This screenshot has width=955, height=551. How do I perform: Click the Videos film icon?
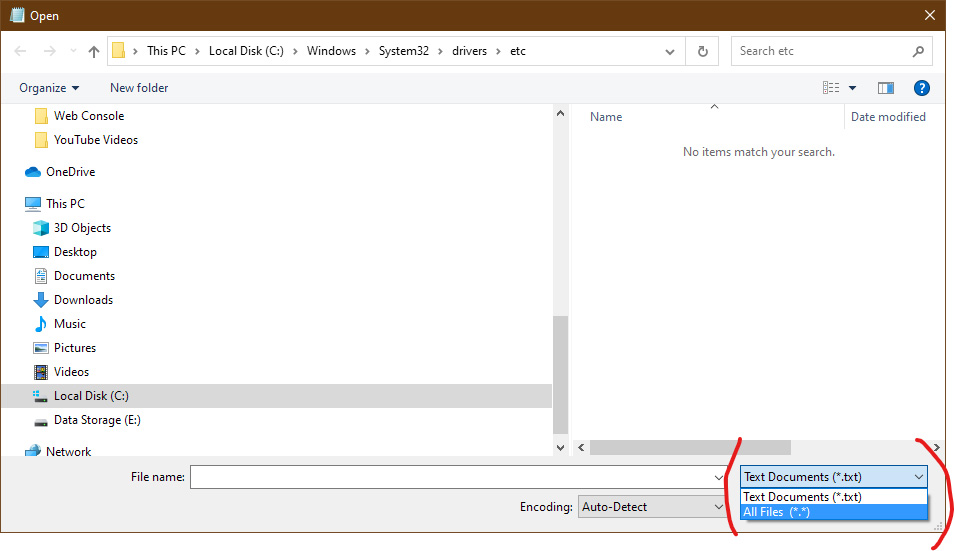coord(41,372)
